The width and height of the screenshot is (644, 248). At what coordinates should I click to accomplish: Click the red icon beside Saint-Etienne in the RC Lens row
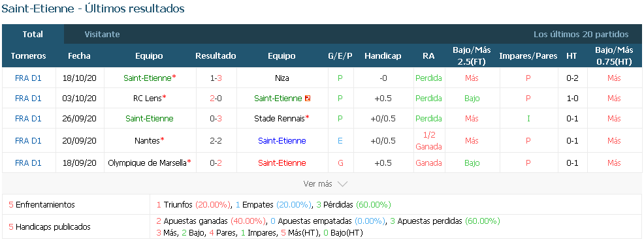coord(307,99)
